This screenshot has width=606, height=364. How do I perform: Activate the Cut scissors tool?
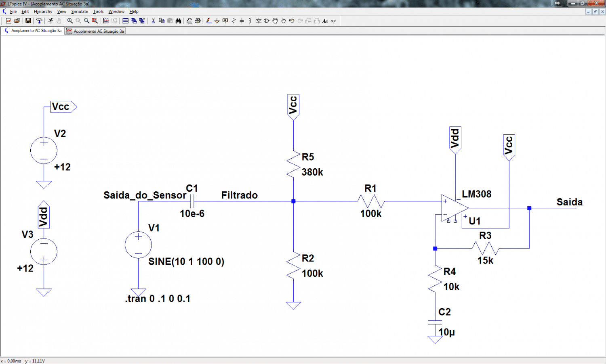click(x=154, y=21)
